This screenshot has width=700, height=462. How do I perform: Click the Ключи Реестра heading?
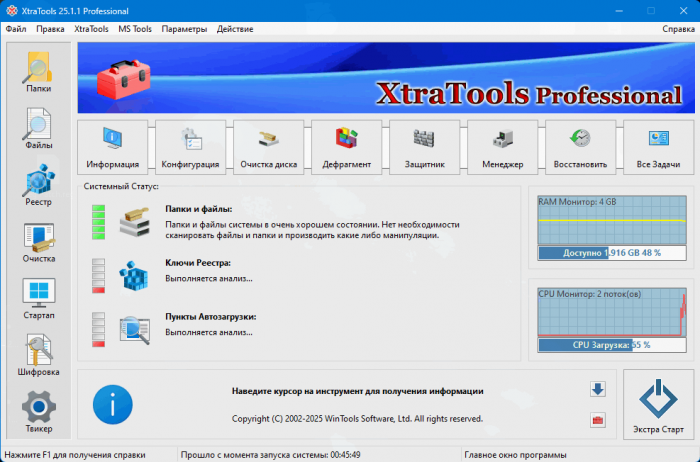pyautogui.click(x=198, y=263)
